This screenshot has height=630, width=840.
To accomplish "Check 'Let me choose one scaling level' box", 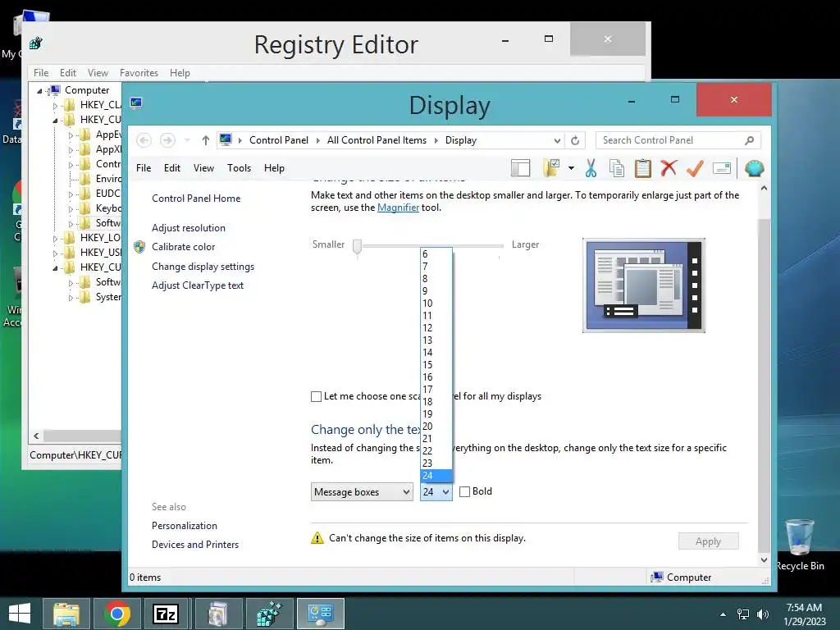I will click(x=316, y=396).
